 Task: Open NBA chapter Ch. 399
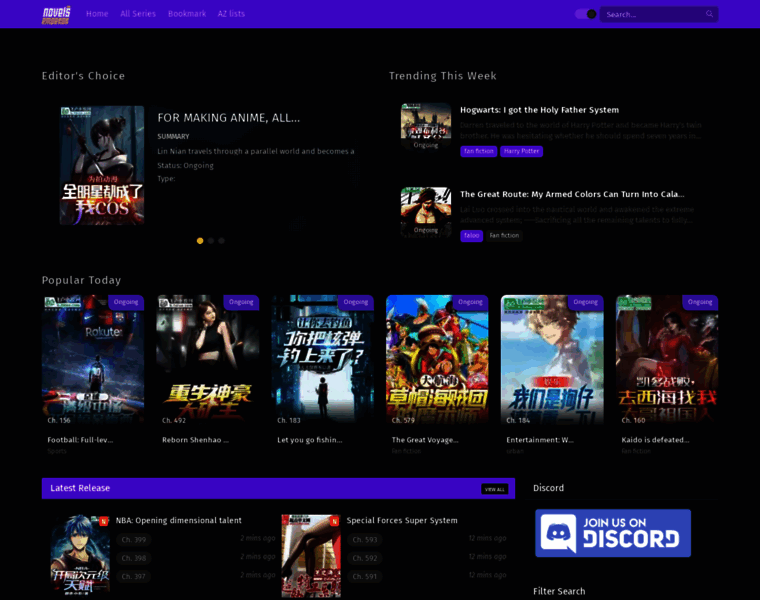[134, 540]
